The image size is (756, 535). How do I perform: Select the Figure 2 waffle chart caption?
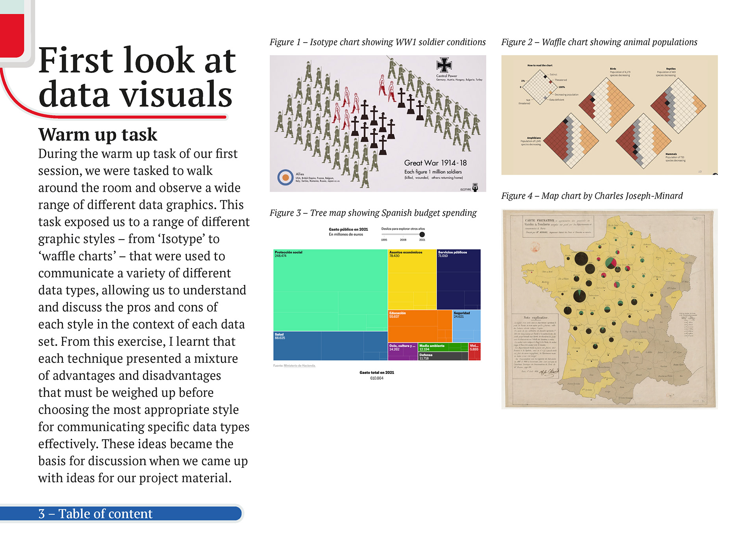[x=599, y=42]
